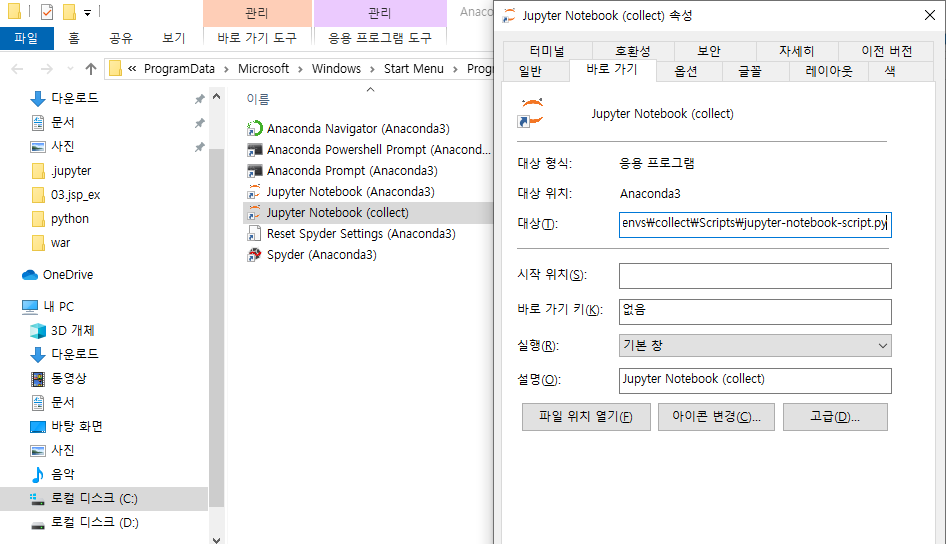The width and height of the screenshot is (946, 544).
Task: Select Jupyter Notebook (Anaconda3) icon
Action: pos(255,192)
